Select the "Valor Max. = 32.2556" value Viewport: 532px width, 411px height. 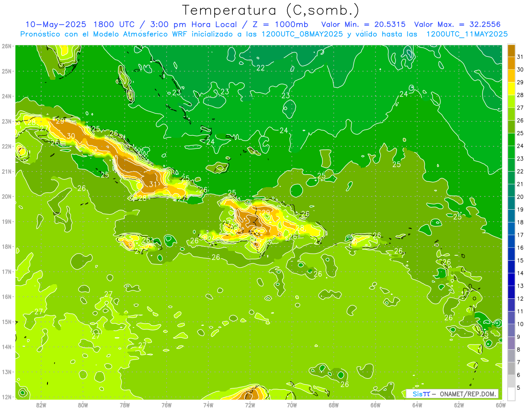[x=457, y=24]
